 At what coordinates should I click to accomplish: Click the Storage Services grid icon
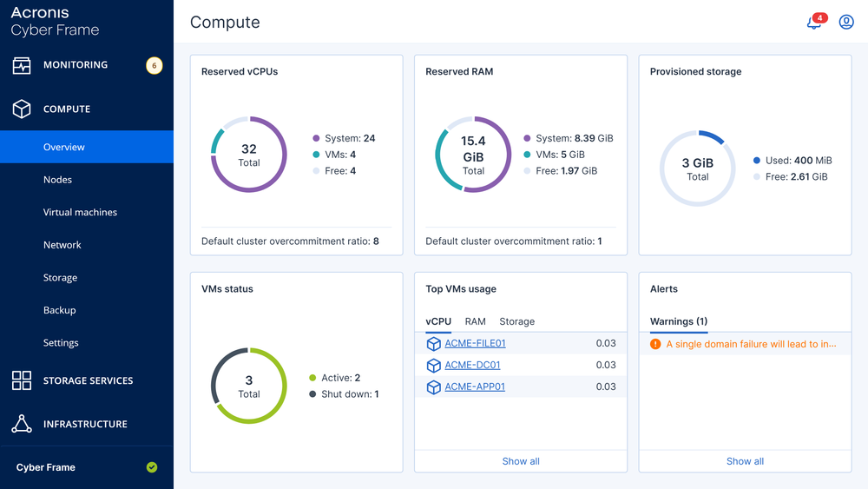[x=22, y=380]
